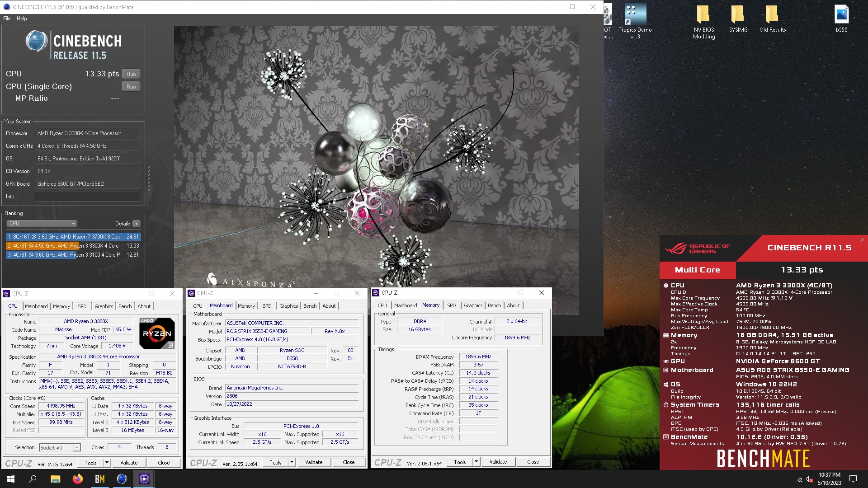Switch to BenchMate taskbar icon
Image resolution: width=868 pixels, height=488 pixels.
coord(100,479)
